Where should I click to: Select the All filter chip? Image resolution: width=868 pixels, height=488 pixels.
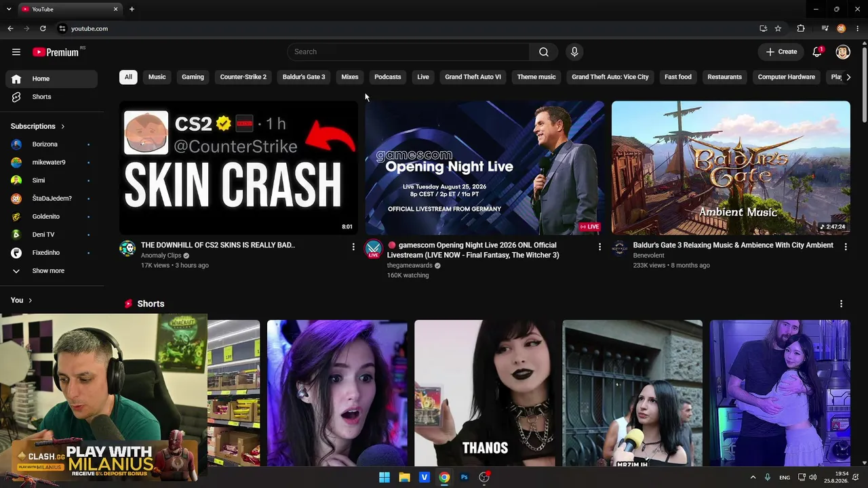coord(128,77)
